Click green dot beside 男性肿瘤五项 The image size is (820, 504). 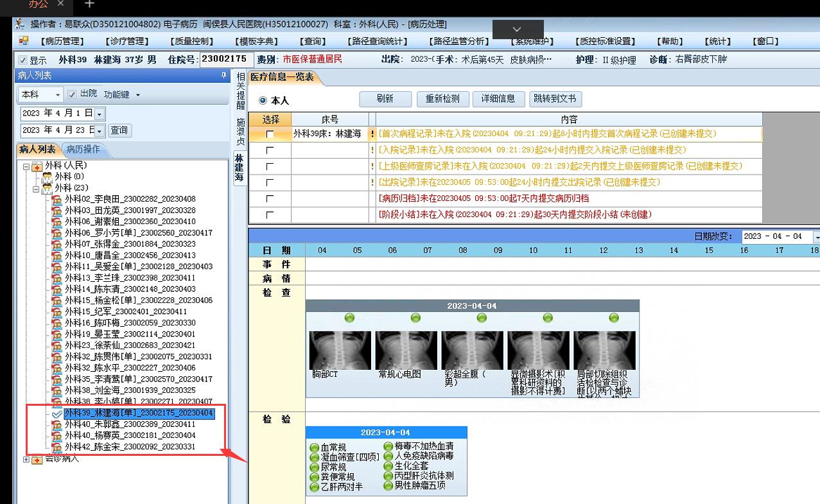(388, 486)
